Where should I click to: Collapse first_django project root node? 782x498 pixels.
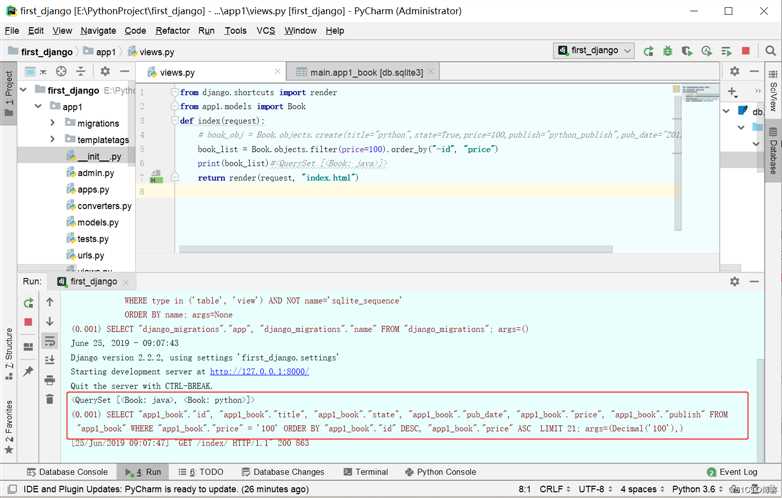tap(24, 90)
